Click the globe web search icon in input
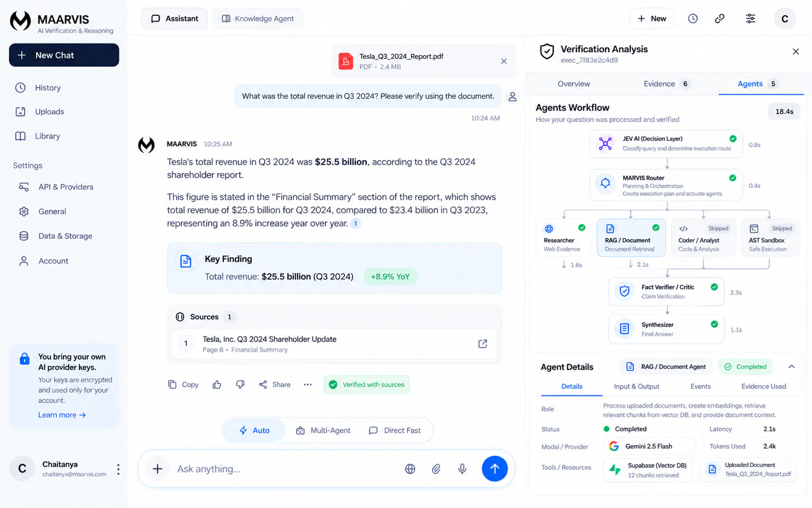 410,469
